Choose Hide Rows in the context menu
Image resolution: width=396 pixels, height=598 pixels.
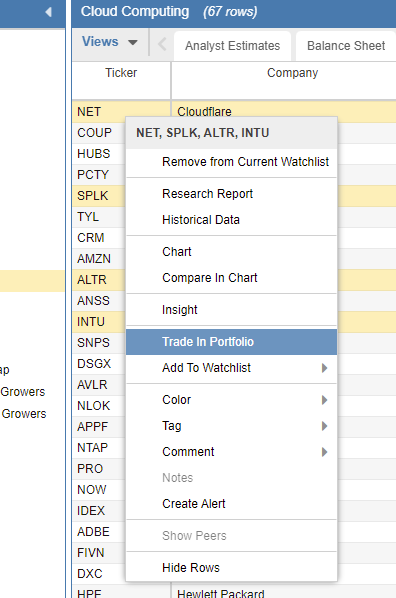[232, 567]
